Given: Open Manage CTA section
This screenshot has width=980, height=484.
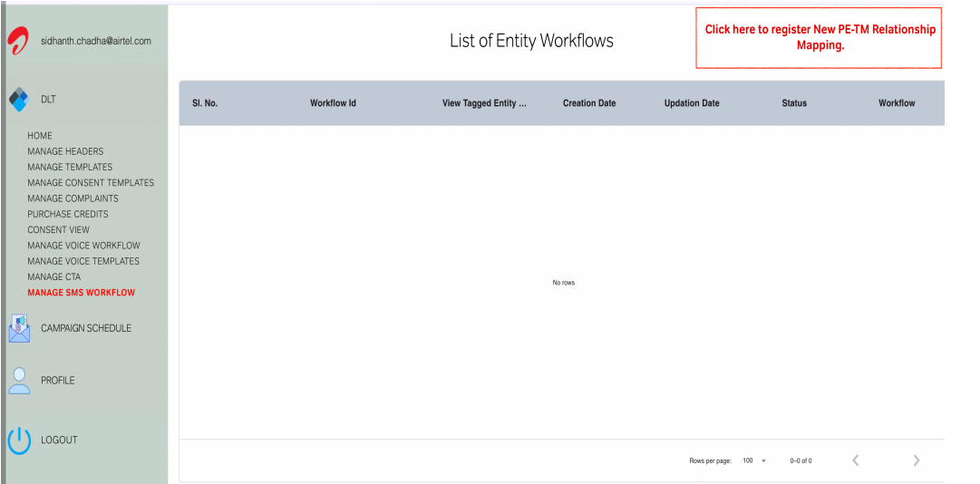Looking at the screenshot, I should coord(53,276).
